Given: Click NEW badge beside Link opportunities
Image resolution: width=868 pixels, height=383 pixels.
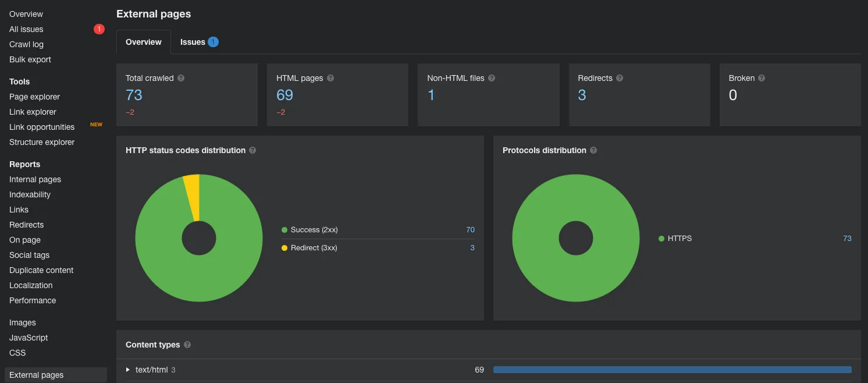Looking at the screenshot, I should (x=96, y=125).
